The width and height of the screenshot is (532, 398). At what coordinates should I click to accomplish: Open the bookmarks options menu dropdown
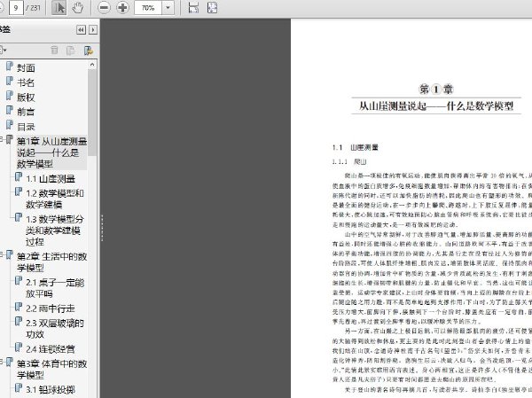pyautogui.click(x=3, y=51)
